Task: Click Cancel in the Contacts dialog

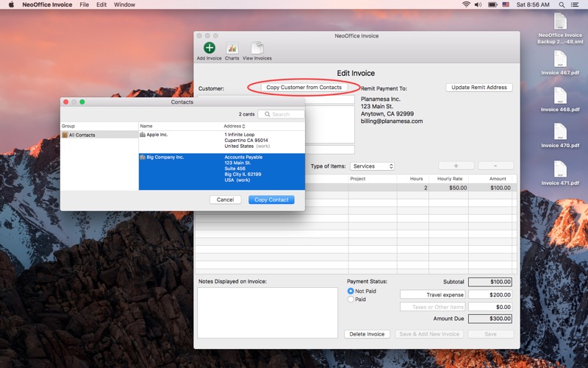Action: 225,199
